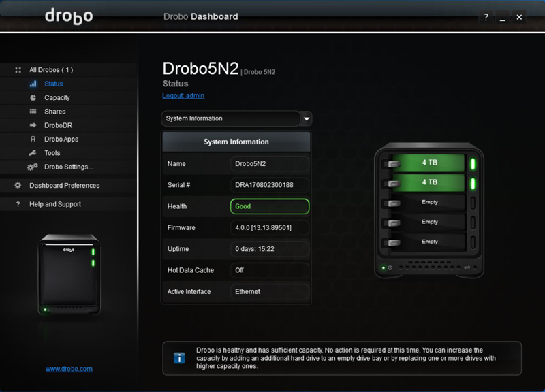Click the Health value Good

pos(270,206)
